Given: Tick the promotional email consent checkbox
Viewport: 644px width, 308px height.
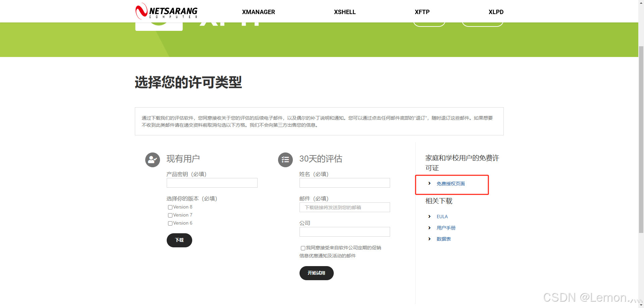Looking at the screenshot, I should tap(303, 248).
